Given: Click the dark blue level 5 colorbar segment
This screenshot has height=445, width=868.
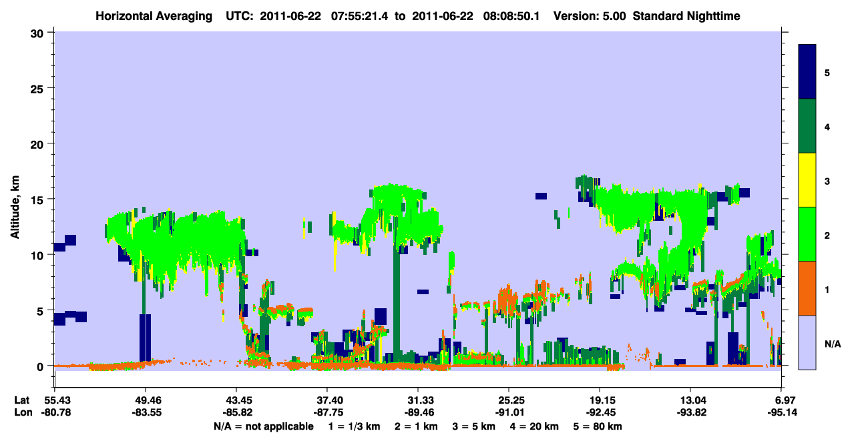Looking at the screenshot, I should 807,71.
